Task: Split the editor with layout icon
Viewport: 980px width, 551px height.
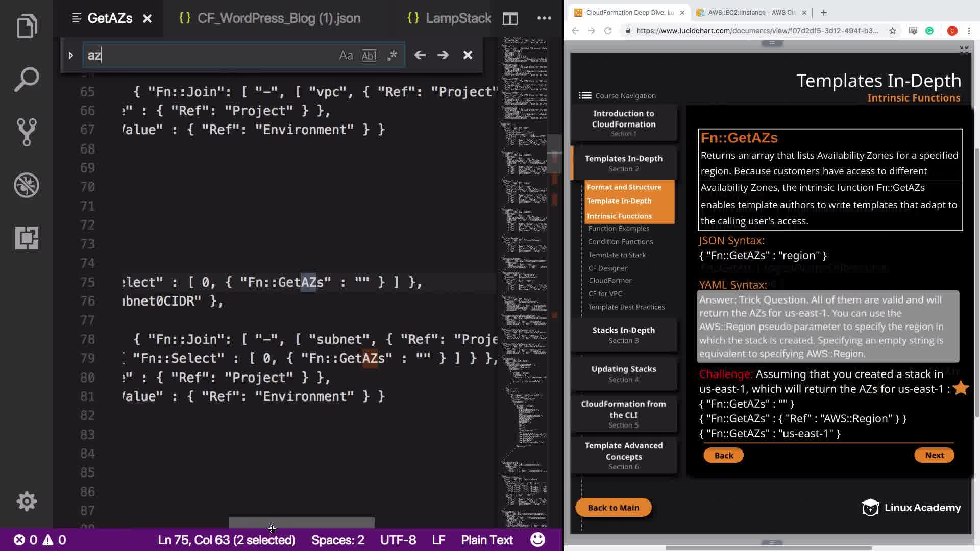Action: pos(510,19)
